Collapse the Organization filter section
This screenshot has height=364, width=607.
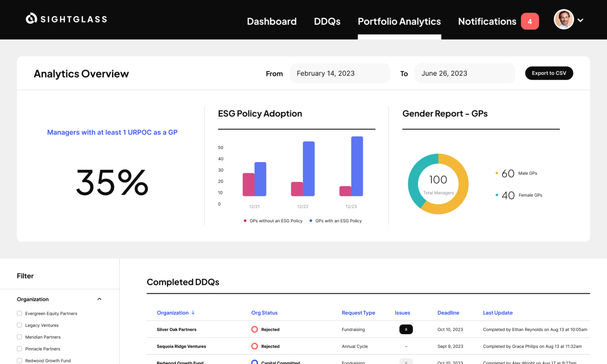tap(99, 299)
